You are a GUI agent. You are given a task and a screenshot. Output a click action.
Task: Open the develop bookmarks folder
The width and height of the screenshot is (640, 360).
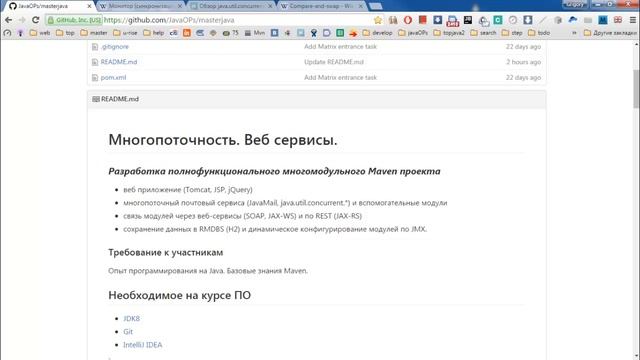378,33
